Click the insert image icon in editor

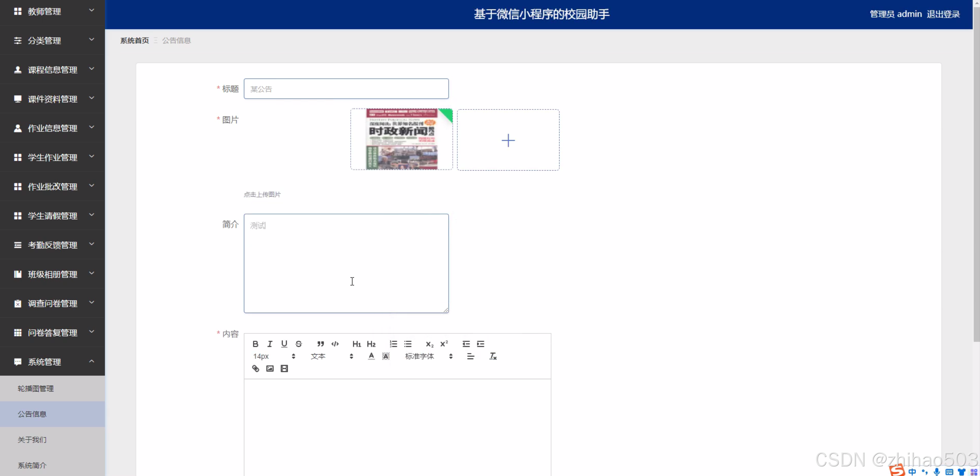[x=270, y=368]
